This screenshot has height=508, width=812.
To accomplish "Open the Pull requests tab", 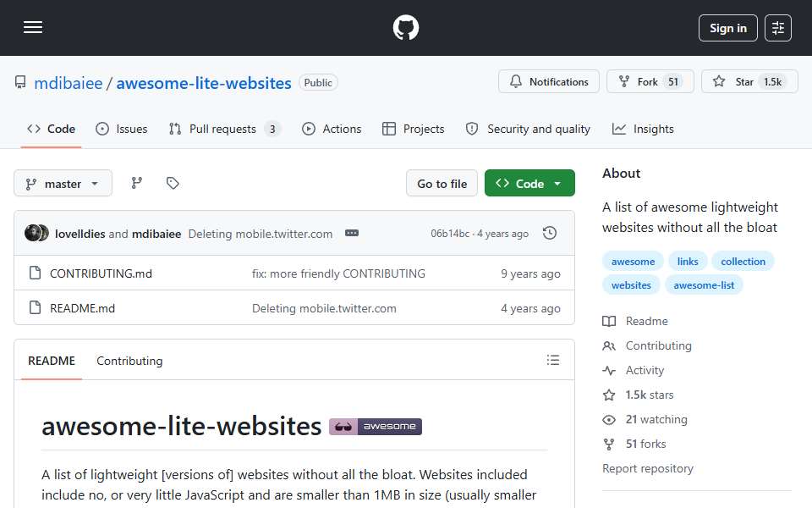I will coord(225,129).
